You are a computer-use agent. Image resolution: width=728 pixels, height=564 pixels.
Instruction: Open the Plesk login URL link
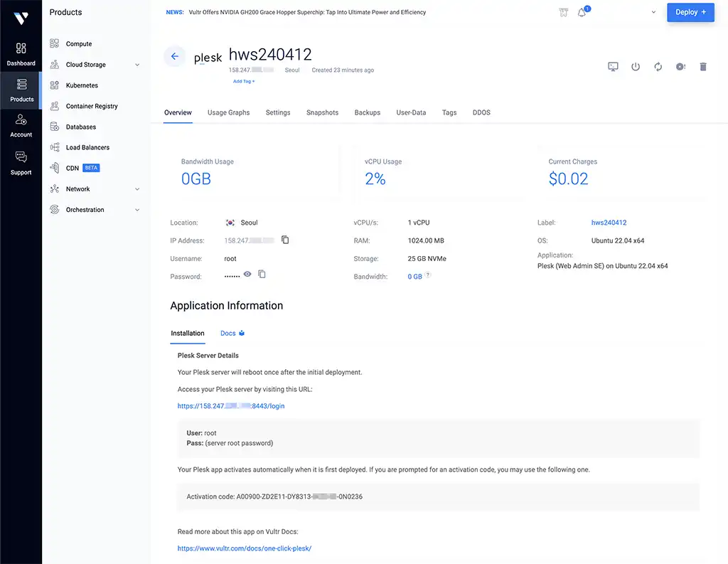(x=231, y=406)
